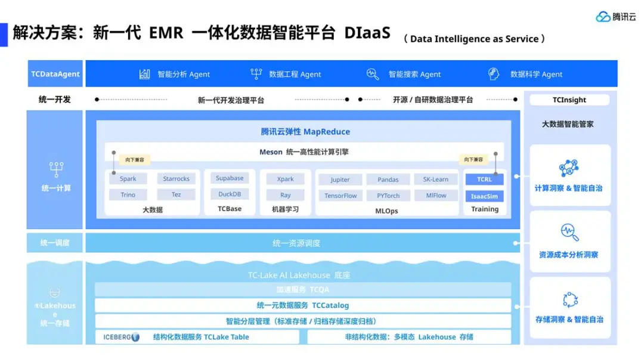The image size is (644, 362).
Task: Select the 统一开发 row label
Action: click(x=55, y=100)
